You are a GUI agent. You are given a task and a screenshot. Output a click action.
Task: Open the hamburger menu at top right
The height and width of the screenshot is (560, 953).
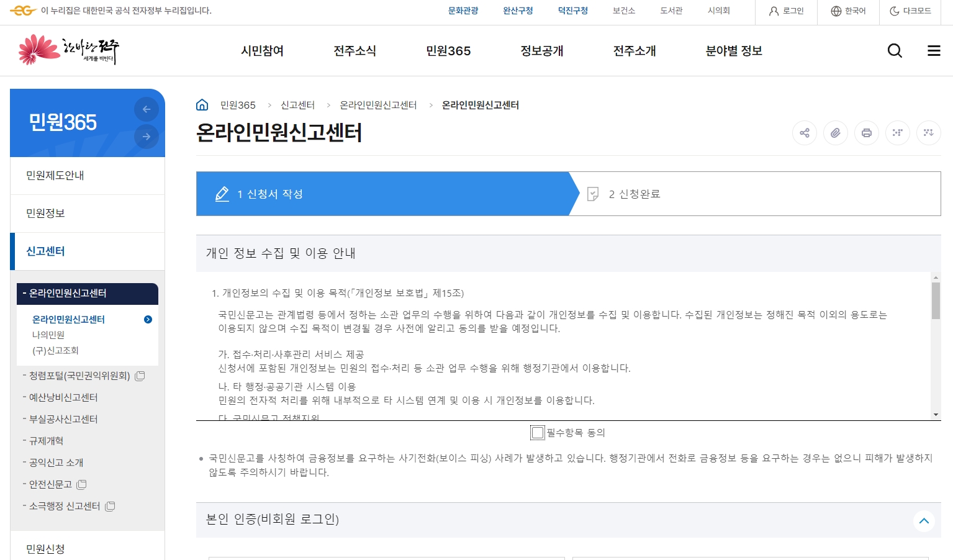(934, 50)
